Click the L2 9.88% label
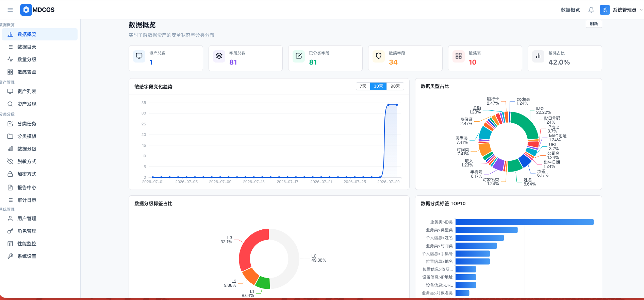The image size is (644, 300). [x=230, y=283]
